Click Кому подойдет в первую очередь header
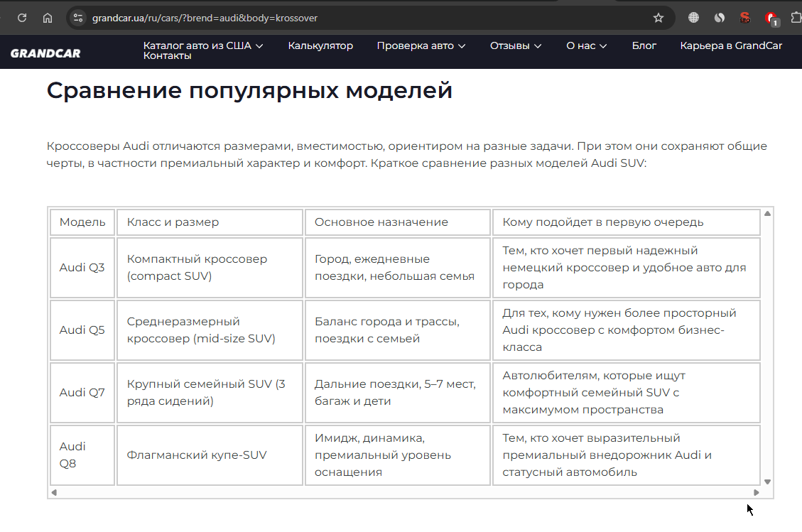This screenshot has width=802, height=532. point(626,222)
